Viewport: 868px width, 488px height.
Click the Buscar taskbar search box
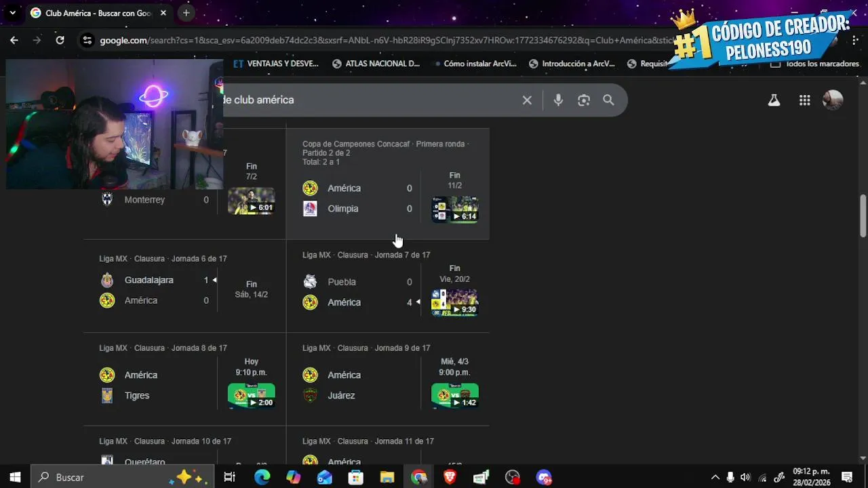point(123,477)
